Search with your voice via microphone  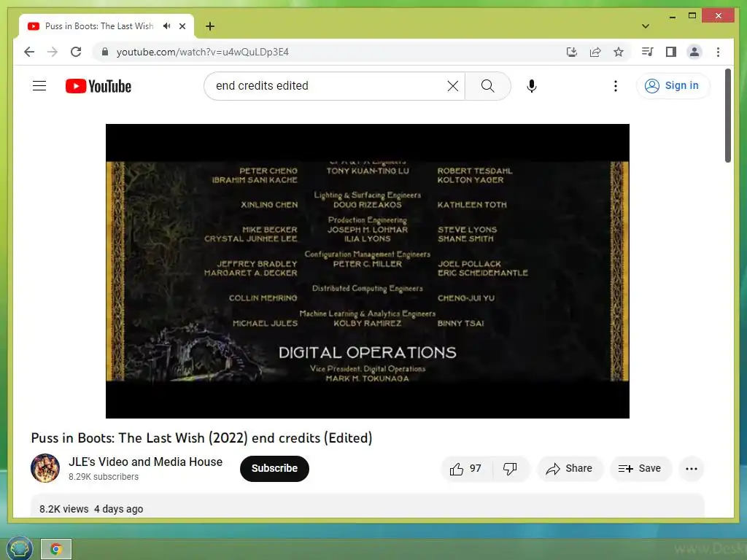coord(532,86)
